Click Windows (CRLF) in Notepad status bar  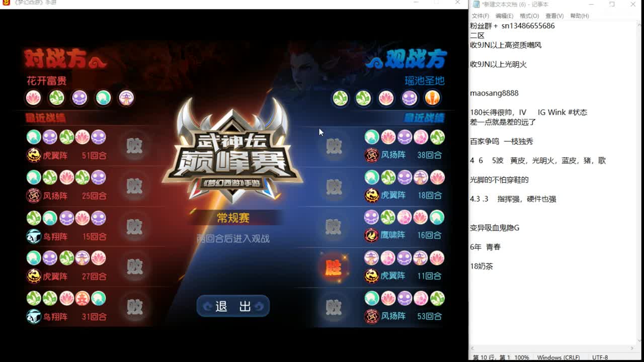[558, 357]
